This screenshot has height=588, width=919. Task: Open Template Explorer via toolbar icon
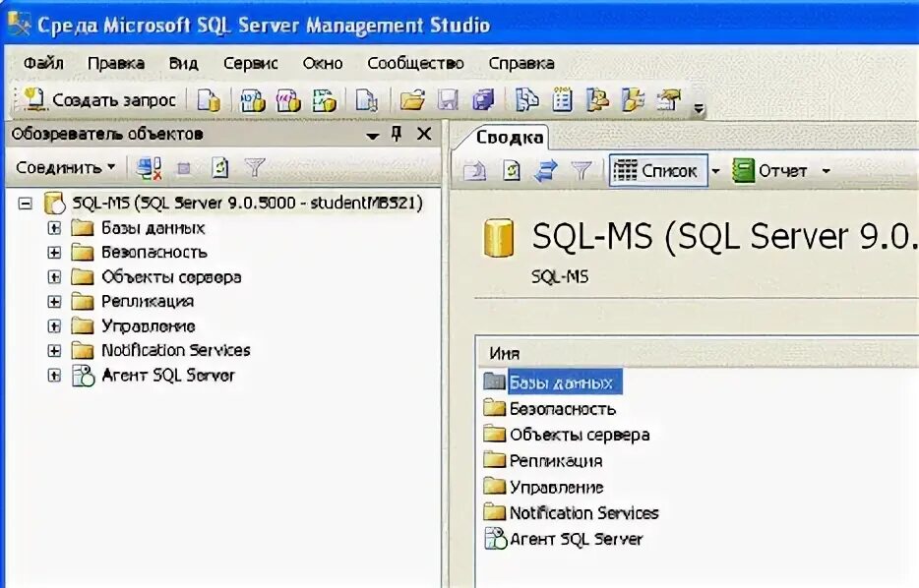tap(633, 100)
